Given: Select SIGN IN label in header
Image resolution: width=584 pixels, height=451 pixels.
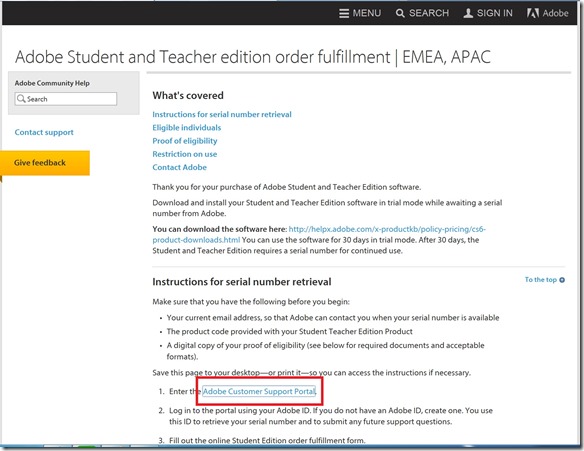Looking at the screenshot, I should (494, 13).
